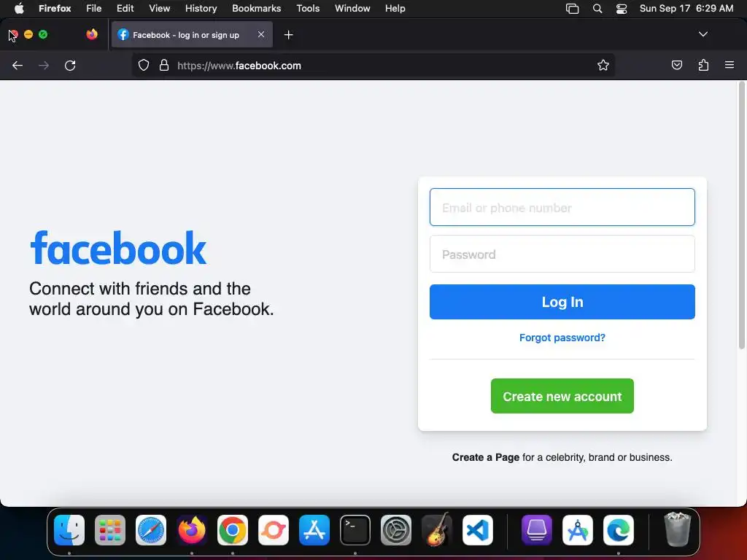This screenshot has height=560, width=747.
Task: Focus the Password field
Action: [x=562, y=254]
